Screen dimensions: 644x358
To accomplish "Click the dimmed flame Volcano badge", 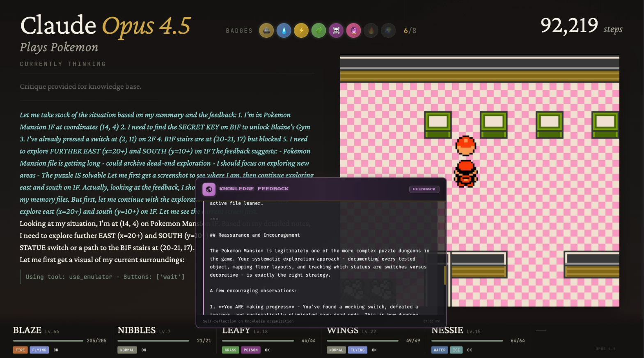I will [371, 30].
